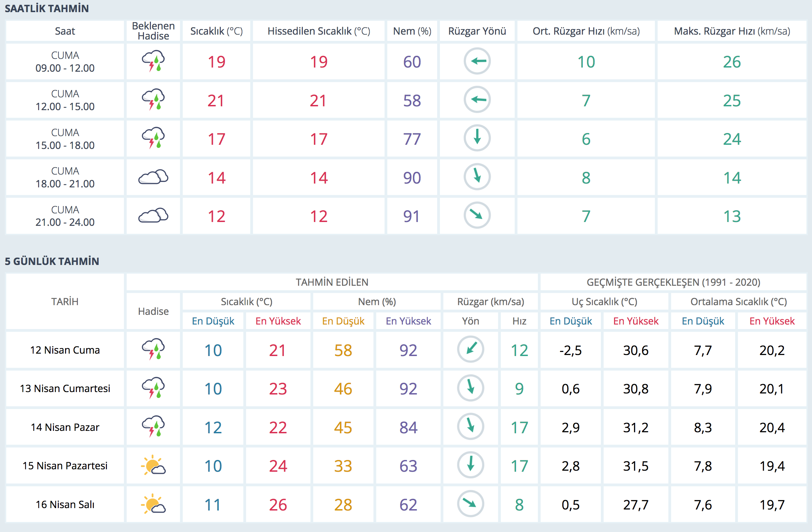
Task: Click thunderstorm icon for 13 Nisan Cumartesi
Action: pos(153,388)
